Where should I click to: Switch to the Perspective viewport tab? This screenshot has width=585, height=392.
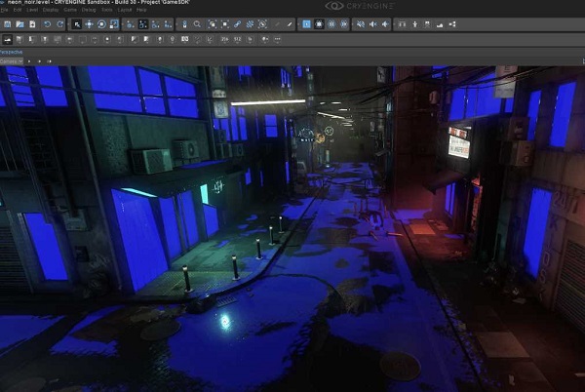[11, 53]
